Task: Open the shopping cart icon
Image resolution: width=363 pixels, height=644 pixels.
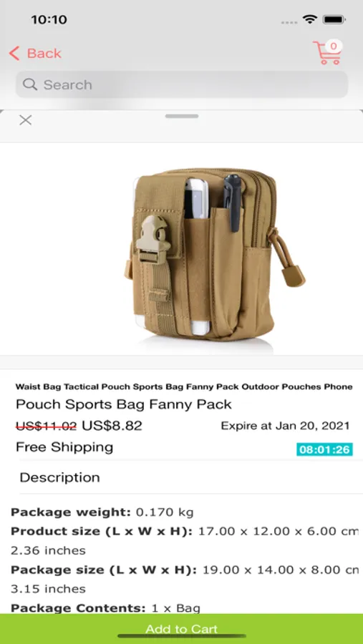Action: pyautogui.click(x=326, y=53)
